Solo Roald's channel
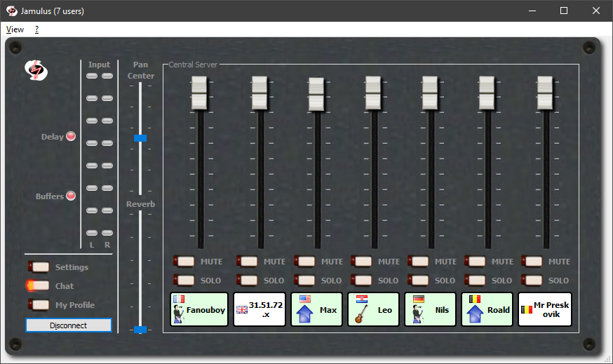The width and height of the screenshot is (613, 364). [475, 280]
